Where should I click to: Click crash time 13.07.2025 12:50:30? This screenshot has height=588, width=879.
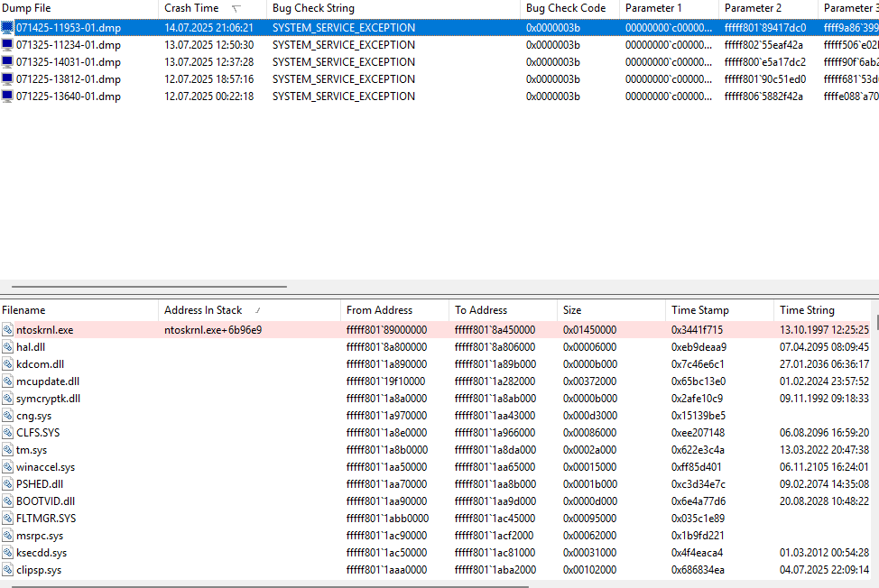pyautogui.click(x=208, y=45)
